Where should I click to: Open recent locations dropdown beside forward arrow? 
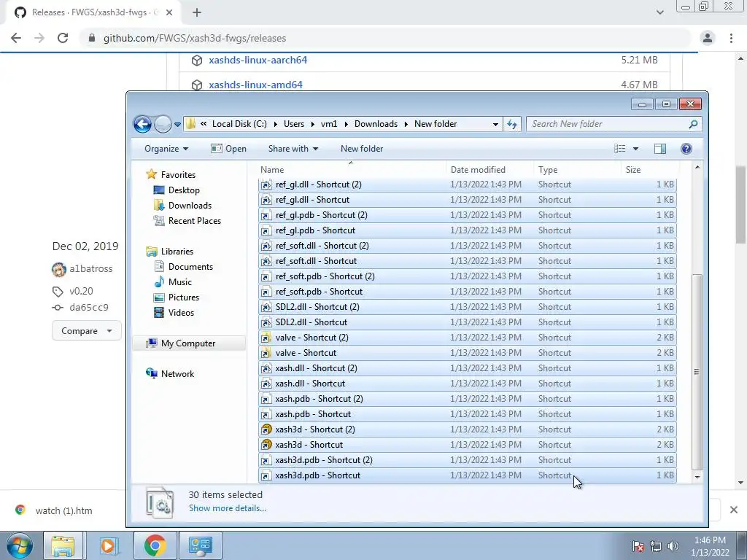pos(178,125)
